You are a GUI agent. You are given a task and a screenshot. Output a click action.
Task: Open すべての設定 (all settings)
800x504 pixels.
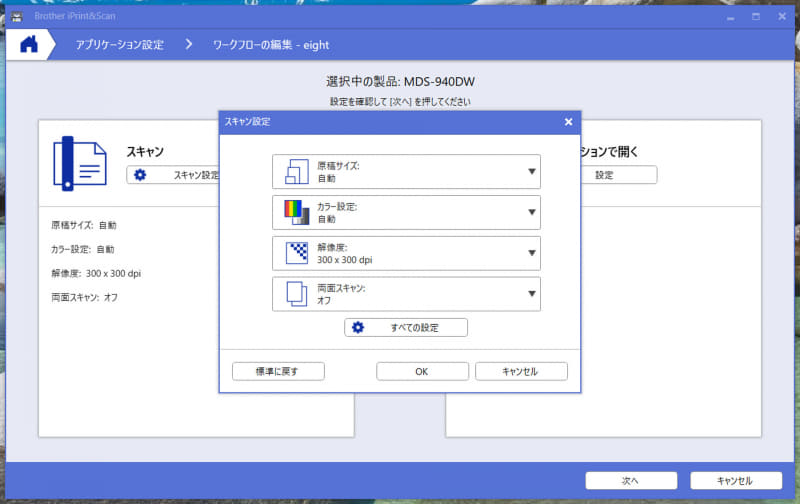(406, 327)
